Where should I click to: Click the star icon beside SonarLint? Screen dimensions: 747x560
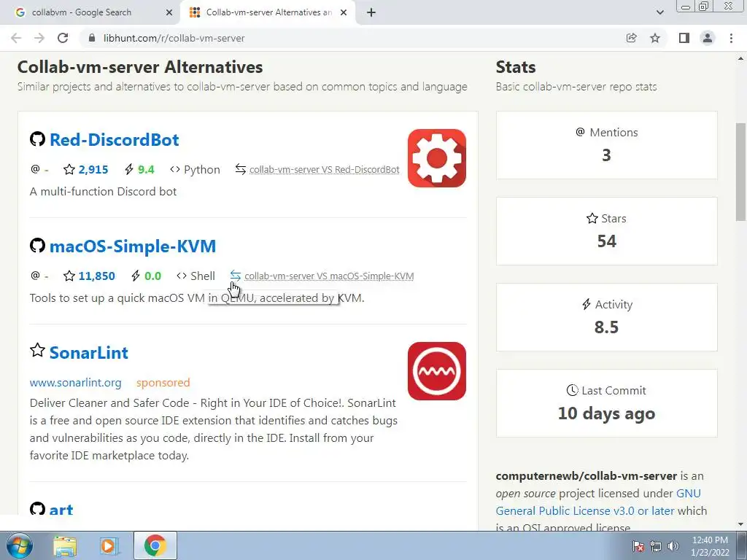[37, 351]
